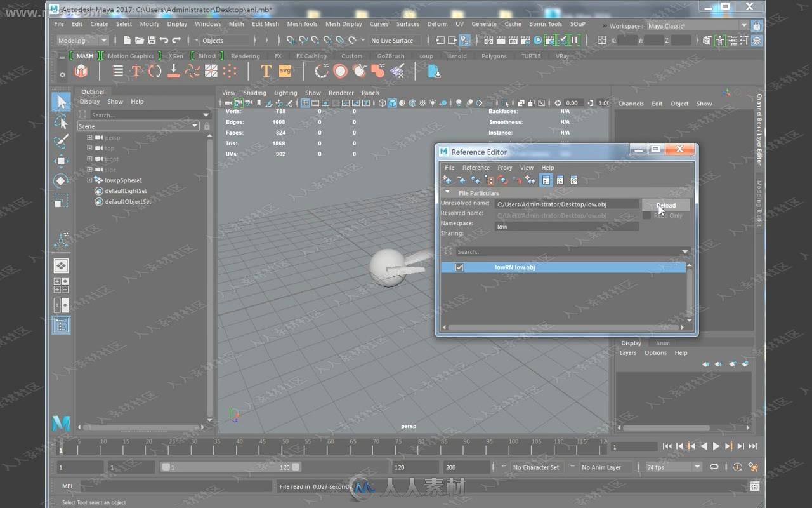
Task: Activate the Paint selection tool
Action: 61,141
